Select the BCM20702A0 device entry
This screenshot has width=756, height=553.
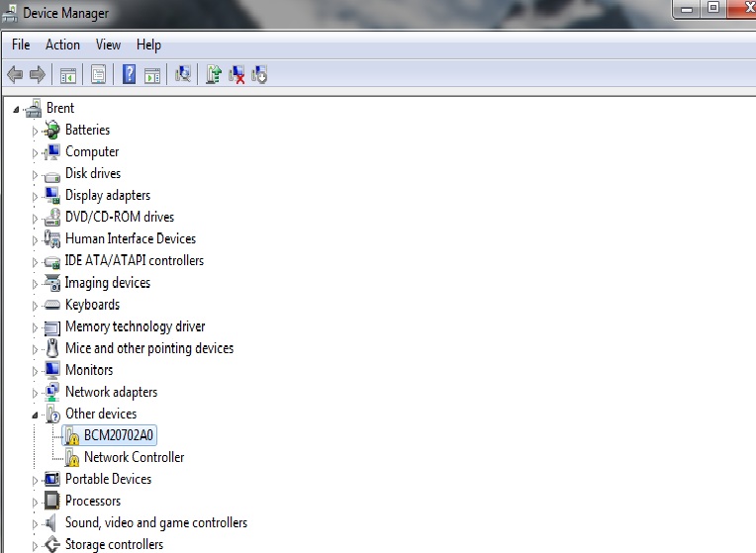tap(118, 435)
